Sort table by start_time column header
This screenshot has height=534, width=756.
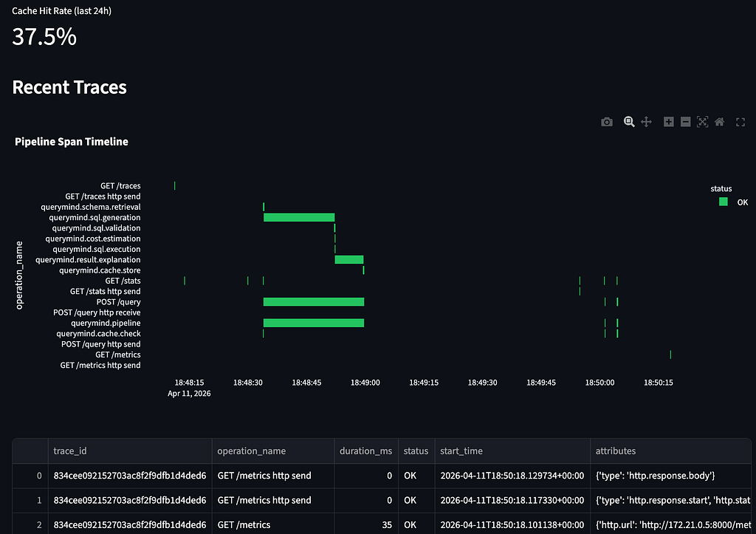(512, 451)
